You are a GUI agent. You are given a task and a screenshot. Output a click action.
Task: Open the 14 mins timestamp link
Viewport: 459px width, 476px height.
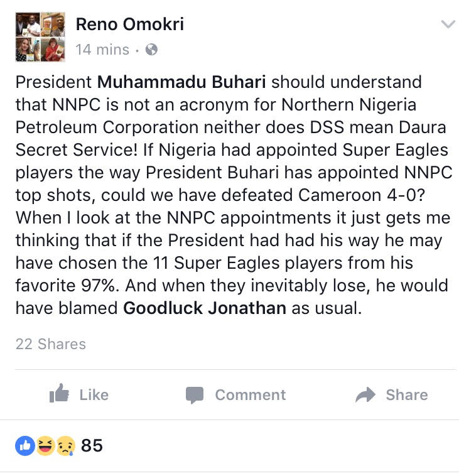pos(102,50)
